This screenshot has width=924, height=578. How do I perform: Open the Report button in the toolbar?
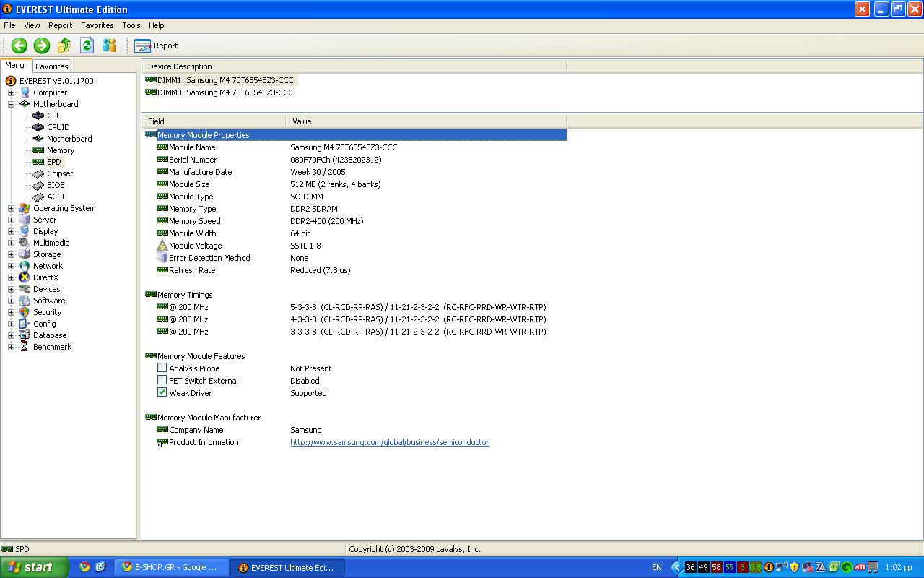point(156,46)
